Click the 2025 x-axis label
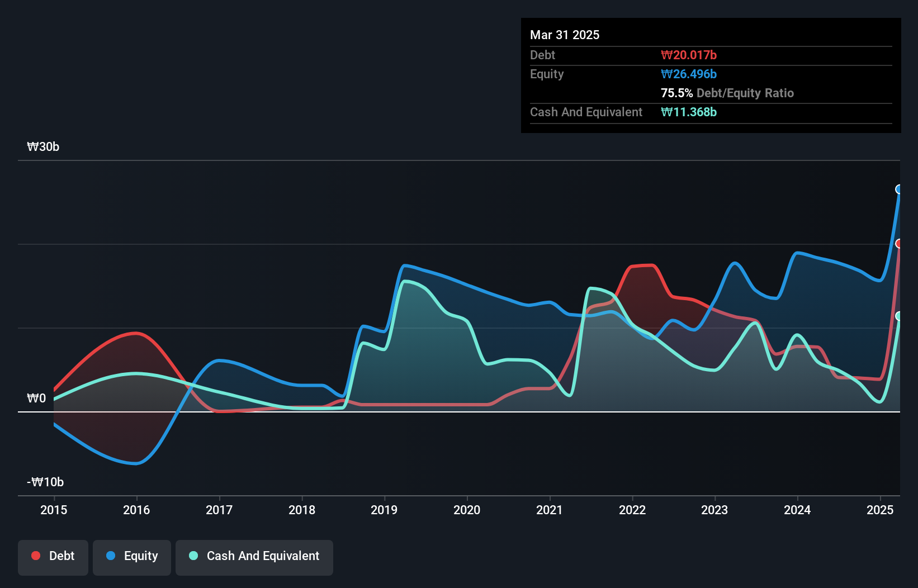Viewport: 918px width, 588px height. pyautogui.click(x=880, y=510)
